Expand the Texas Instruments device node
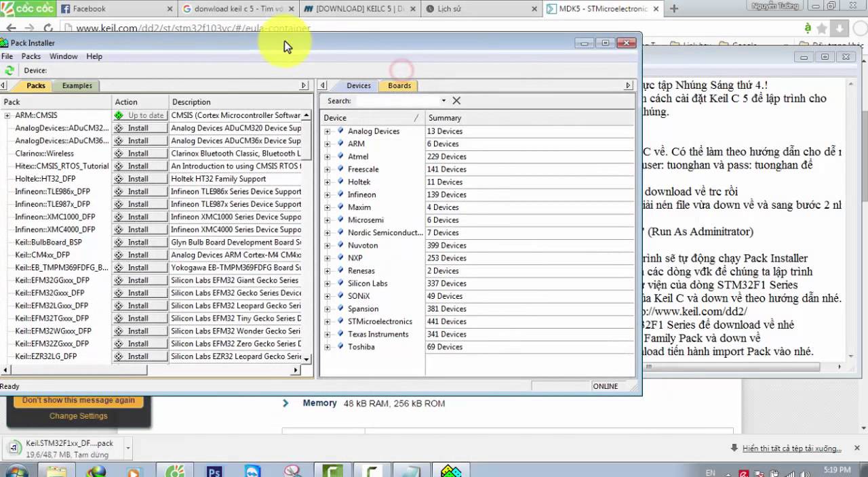 point(328,335)
